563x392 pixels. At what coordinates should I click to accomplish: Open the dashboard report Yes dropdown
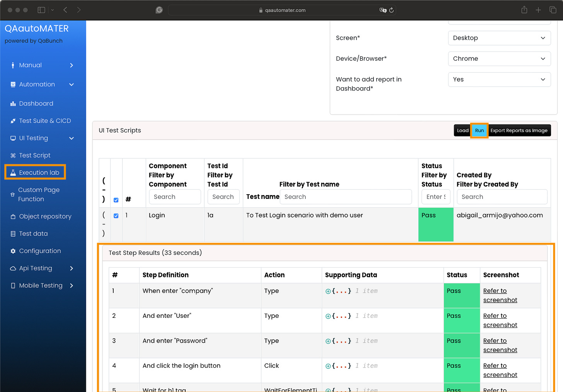click(499, 80)
